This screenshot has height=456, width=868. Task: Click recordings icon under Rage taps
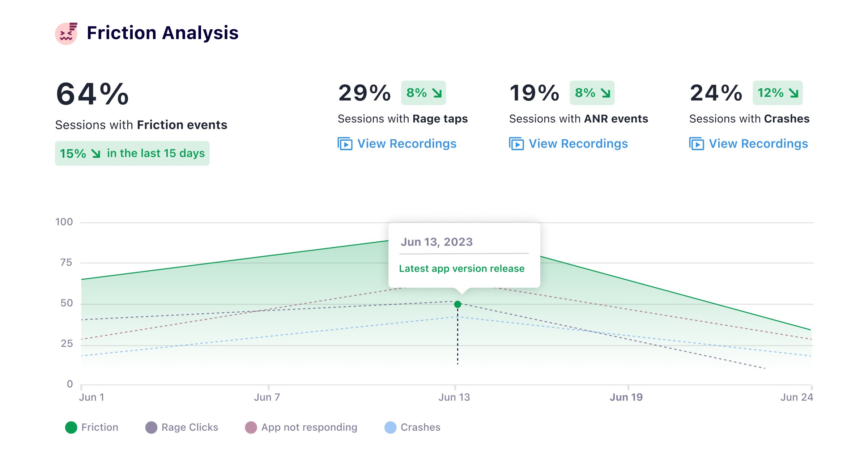(x=345, y=144)
